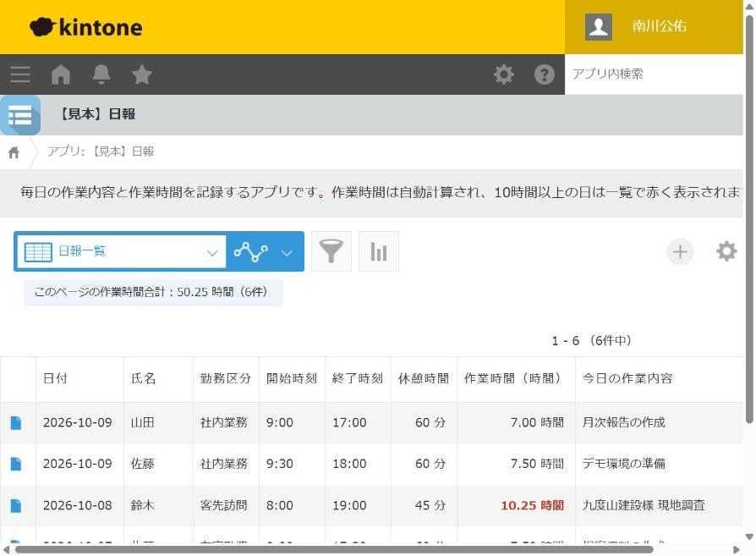Click the 勤務区分 column header
Image resolution: width=756 pixels, height=556 pixels.
(226, 379)
